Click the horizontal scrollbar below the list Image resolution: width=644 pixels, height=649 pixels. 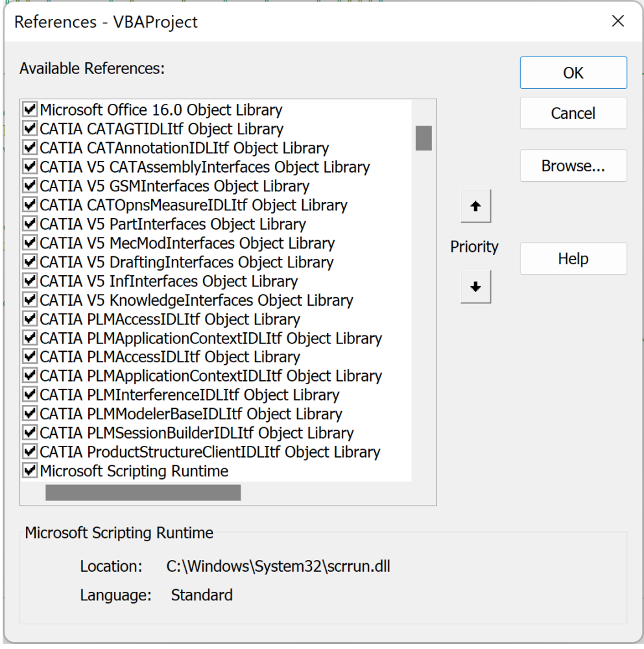(143, 492)
